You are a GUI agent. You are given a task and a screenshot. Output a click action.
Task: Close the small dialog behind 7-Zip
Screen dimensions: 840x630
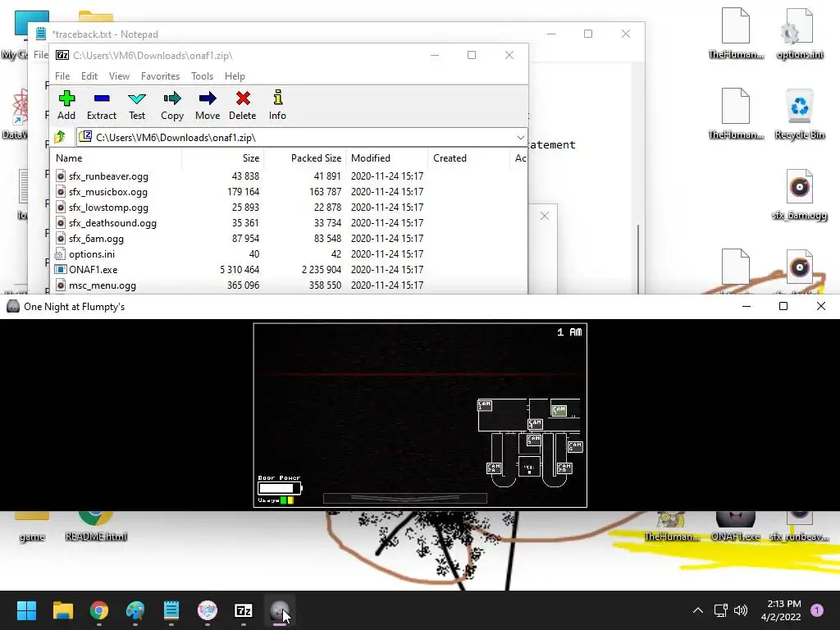545,216
